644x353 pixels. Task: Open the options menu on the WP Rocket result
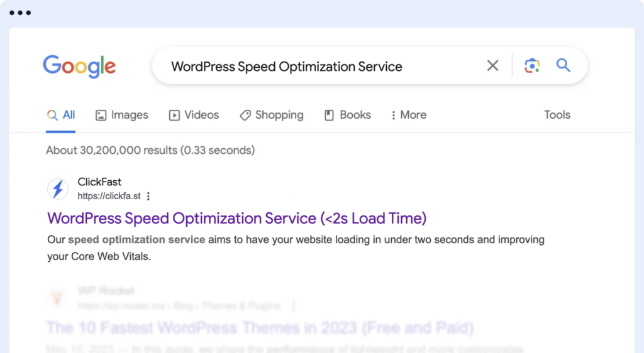click(293, 306)
